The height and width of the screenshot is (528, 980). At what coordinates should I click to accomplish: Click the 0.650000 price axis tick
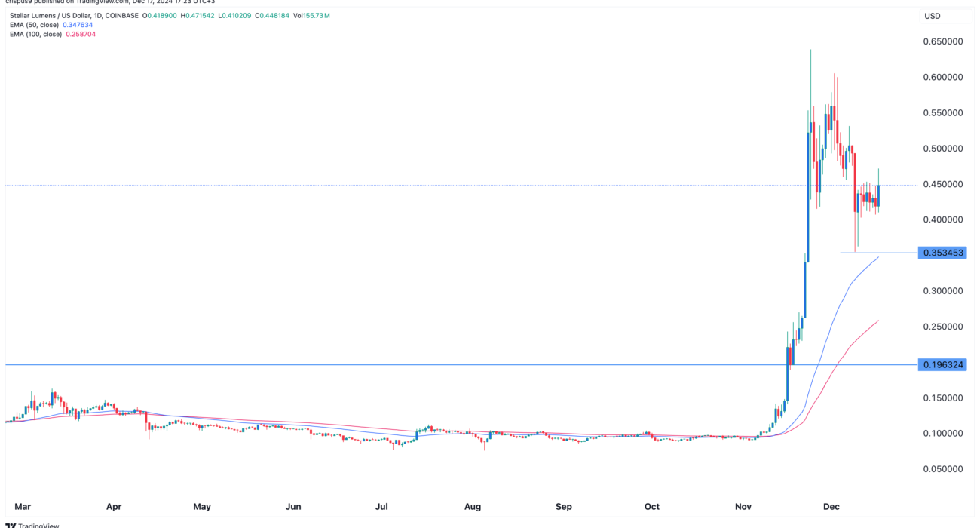click(x=943, y=42)
